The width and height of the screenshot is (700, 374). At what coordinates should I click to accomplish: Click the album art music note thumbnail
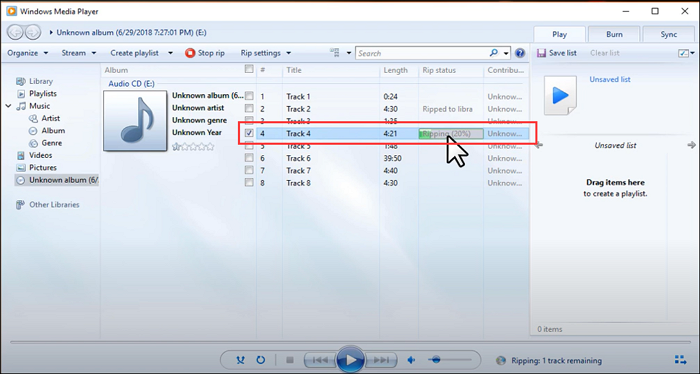tap(135, 121)
